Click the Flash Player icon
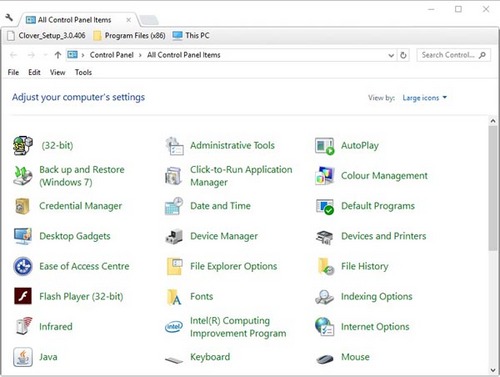The width and height of the screenshot is (500, 377). [x=23, y=296]
